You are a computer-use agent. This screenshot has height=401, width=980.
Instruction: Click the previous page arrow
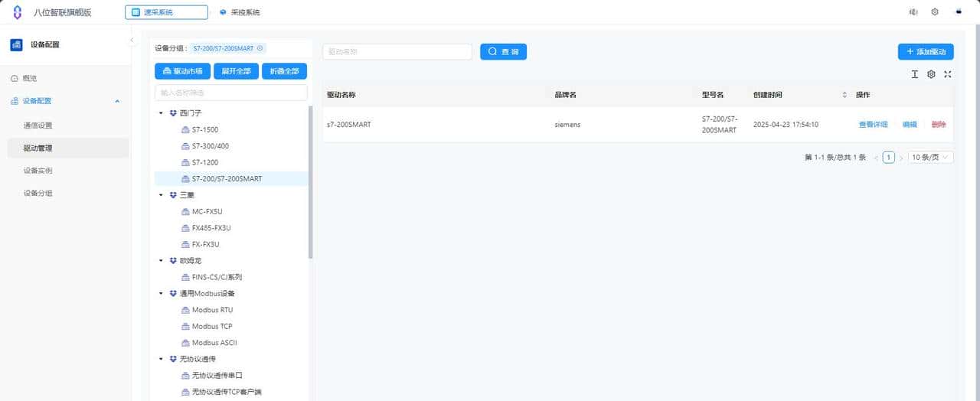click(876, 158)
